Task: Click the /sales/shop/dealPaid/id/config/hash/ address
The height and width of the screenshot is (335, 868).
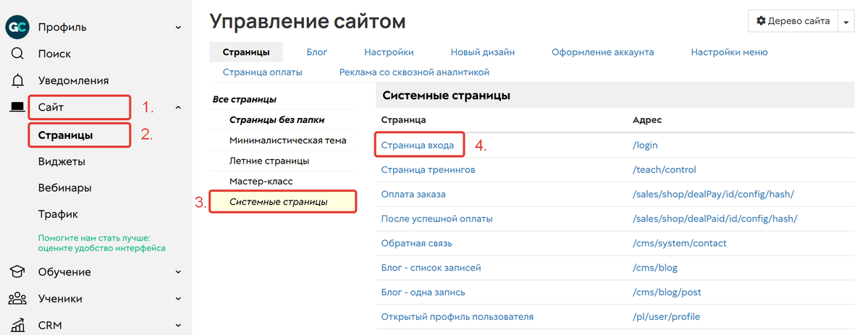Action: click(715, 219)
